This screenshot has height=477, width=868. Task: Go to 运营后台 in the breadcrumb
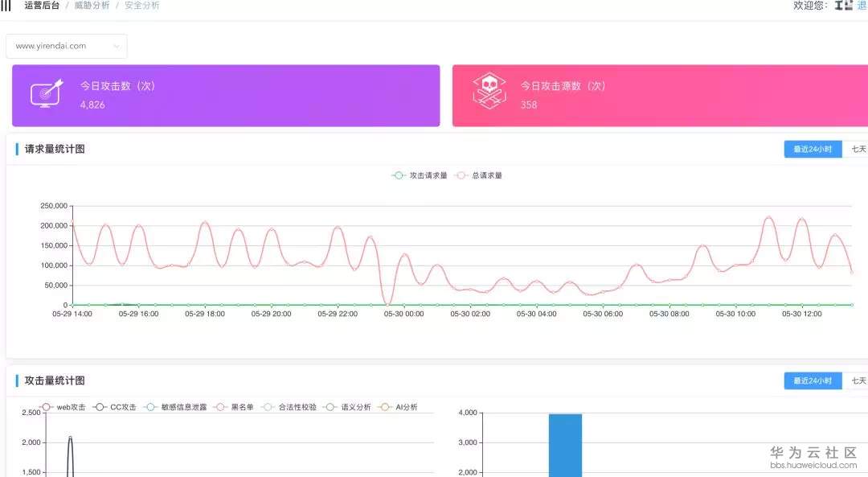pos(42,6)
